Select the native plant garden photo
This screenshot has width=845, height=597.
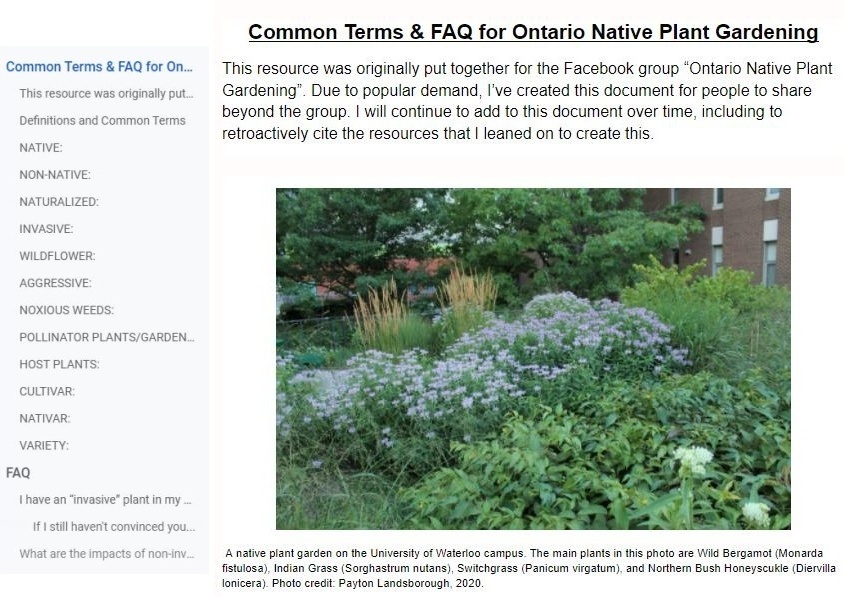click(533, 358)
